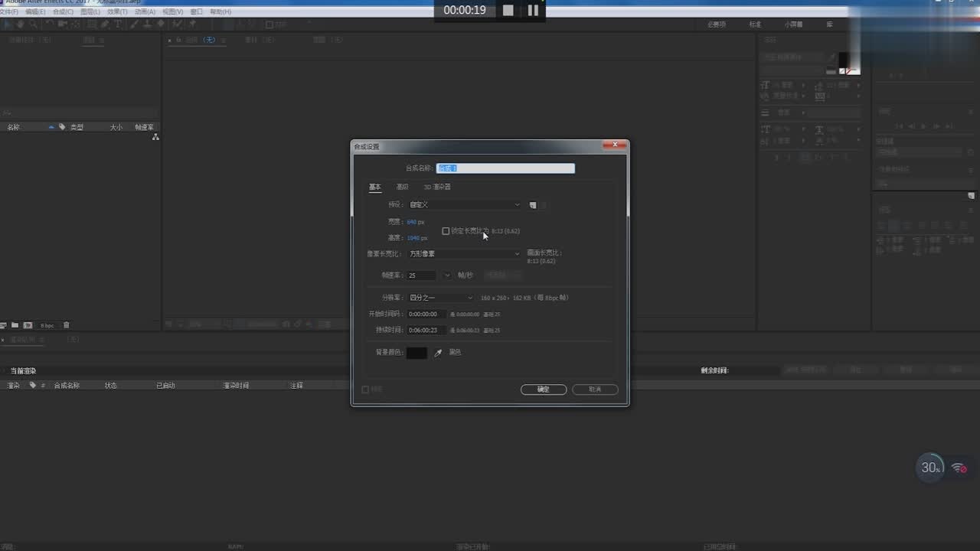Screen dimensions: 980x551
Task: Confirm the dialog with the 确定 button
Action: coord(544,390)
